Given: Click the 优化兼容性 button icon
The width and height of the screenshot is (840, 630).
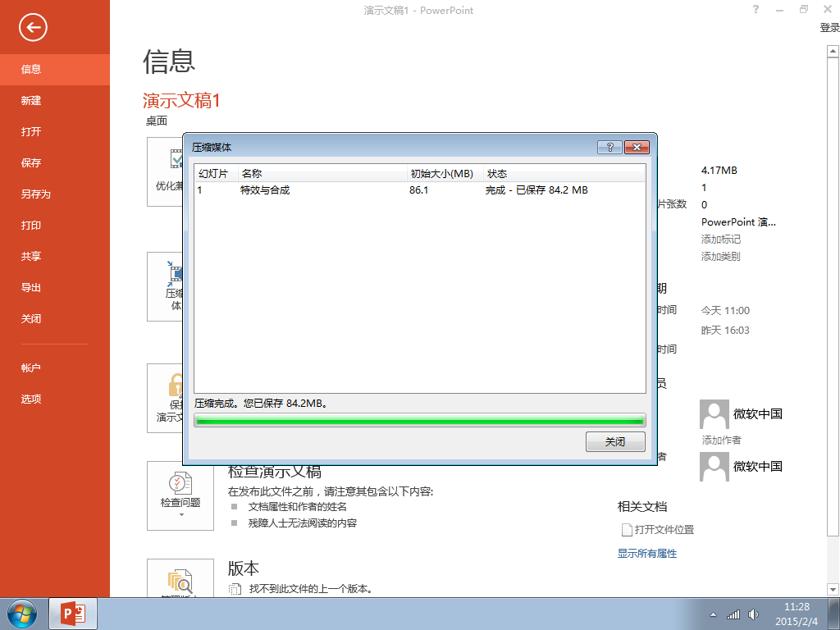Looking at the screenshot, I should [165, 171].
